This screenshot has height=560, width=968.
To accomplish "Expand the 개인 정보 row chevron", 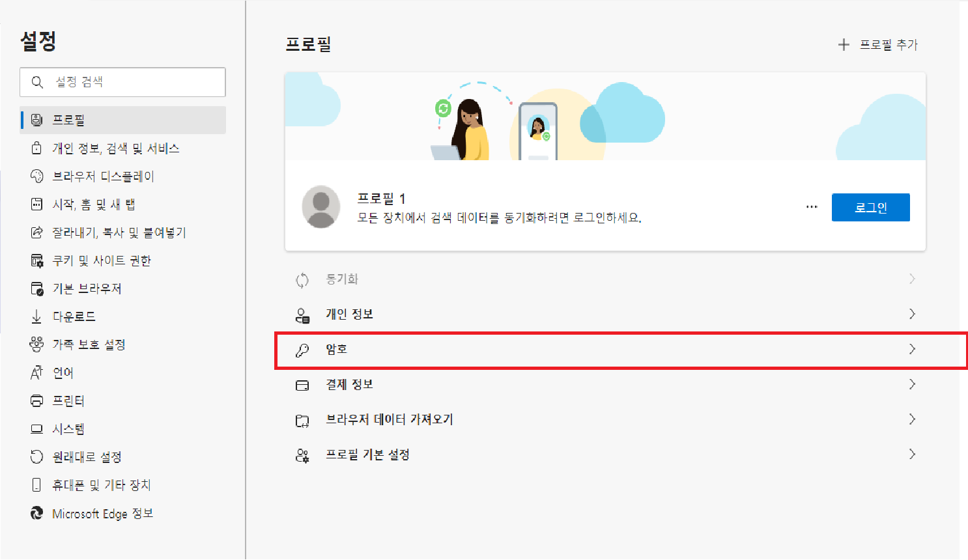I will tap(912, 314).
